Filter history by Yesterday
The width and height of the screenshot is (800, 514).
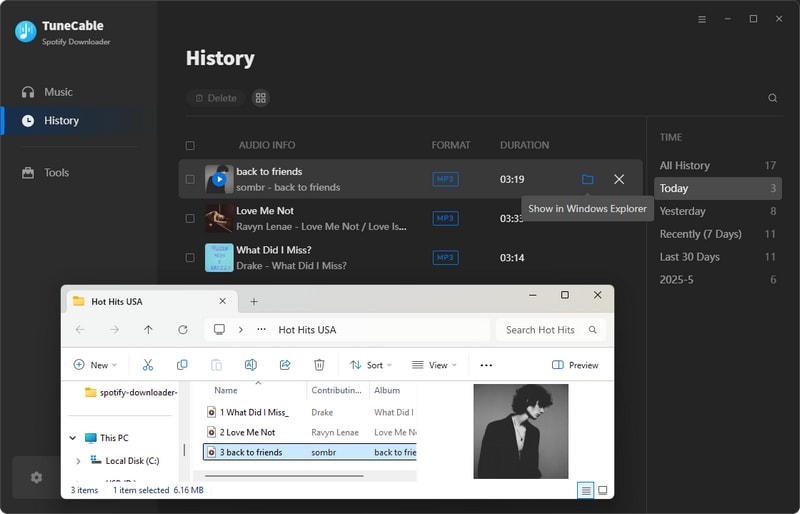(x=717, y=211)
